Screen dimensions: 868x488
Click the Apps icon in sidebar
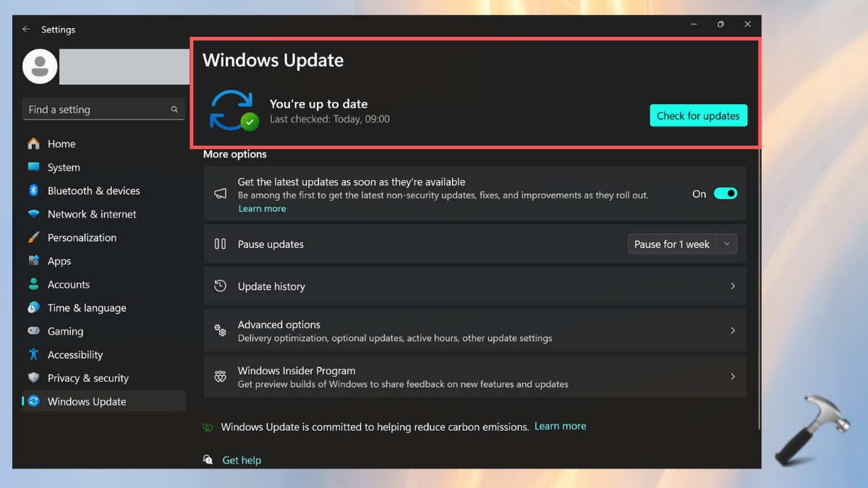33,261
